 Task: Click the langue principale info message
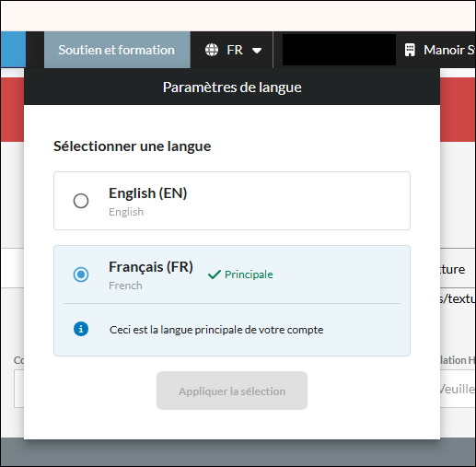click(x=216, y=330)
